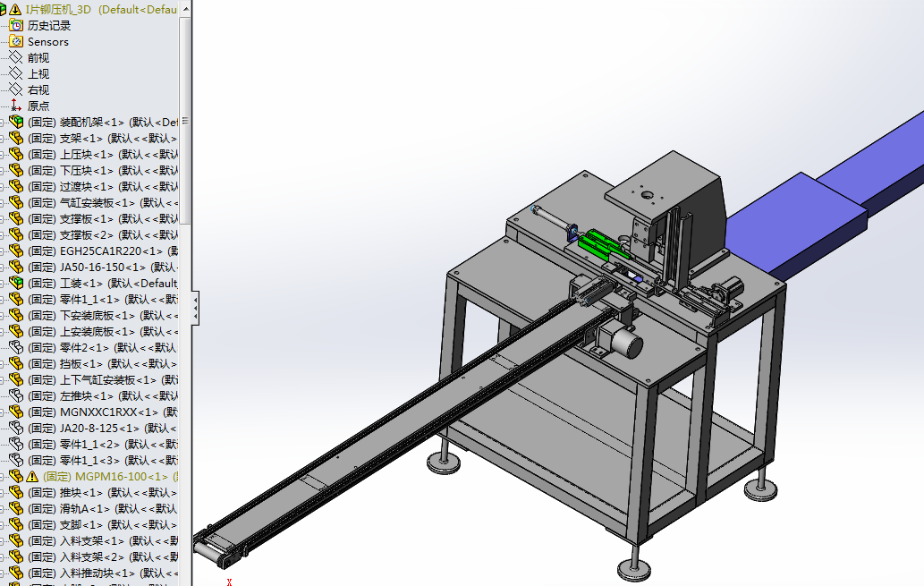Screen dimensions: 924x586
Task: Select the tree row '入料支架<2>'
Action: click(89, 556)
